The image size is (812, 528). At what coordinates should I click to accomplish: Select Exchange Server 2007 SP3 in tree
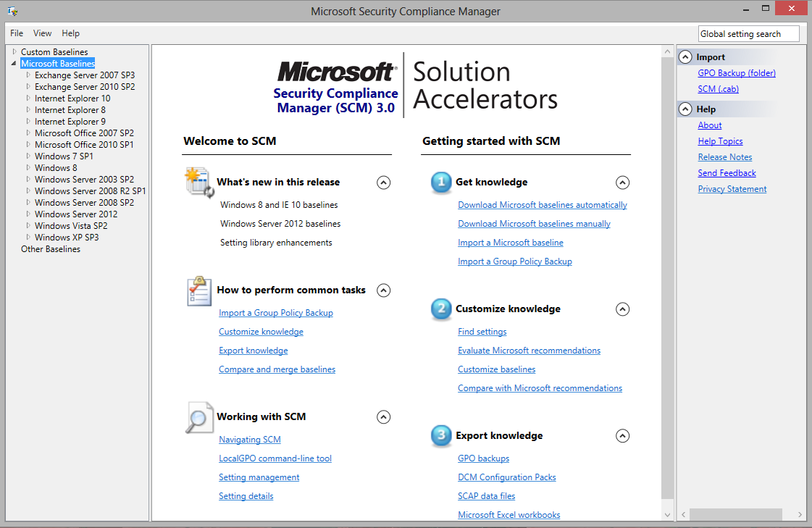pyautogui.click(x=85, y=75)
